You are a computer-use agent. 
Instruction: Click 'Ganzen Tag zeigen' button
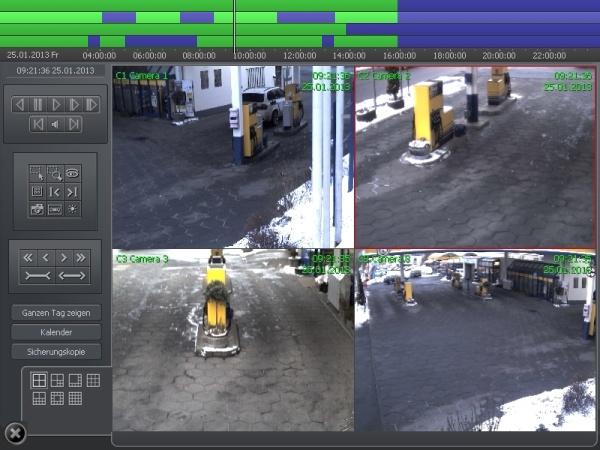55,313
